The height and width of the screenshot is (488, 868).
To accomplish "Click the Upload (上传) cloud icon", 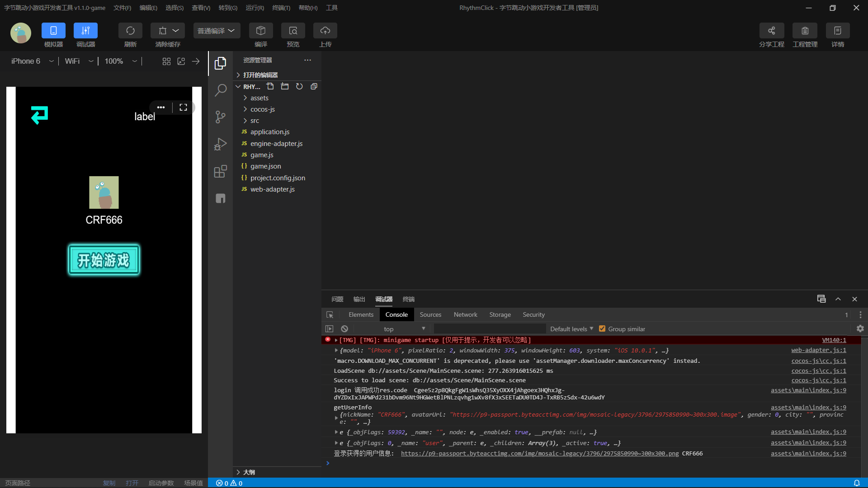I will pyautogui.click(x=325, y=31).
